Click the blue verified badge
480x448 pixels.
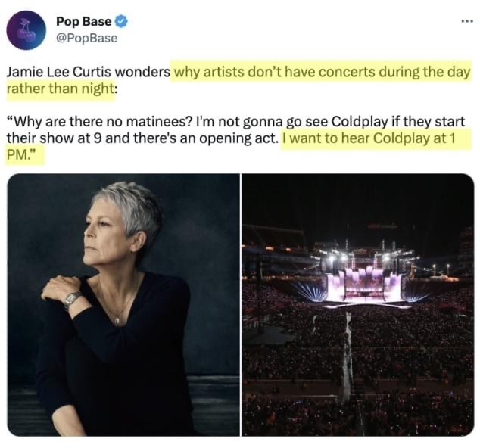pos(119,22)
